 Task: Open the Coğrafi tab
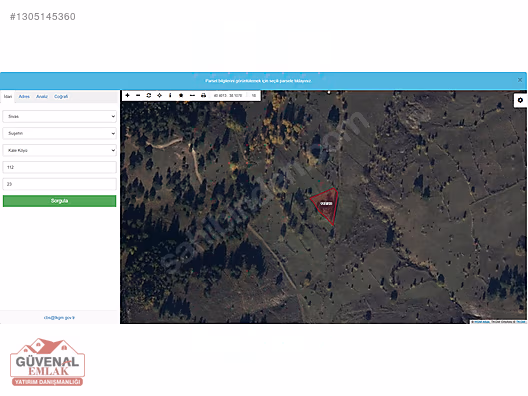[x=61, y=97]
